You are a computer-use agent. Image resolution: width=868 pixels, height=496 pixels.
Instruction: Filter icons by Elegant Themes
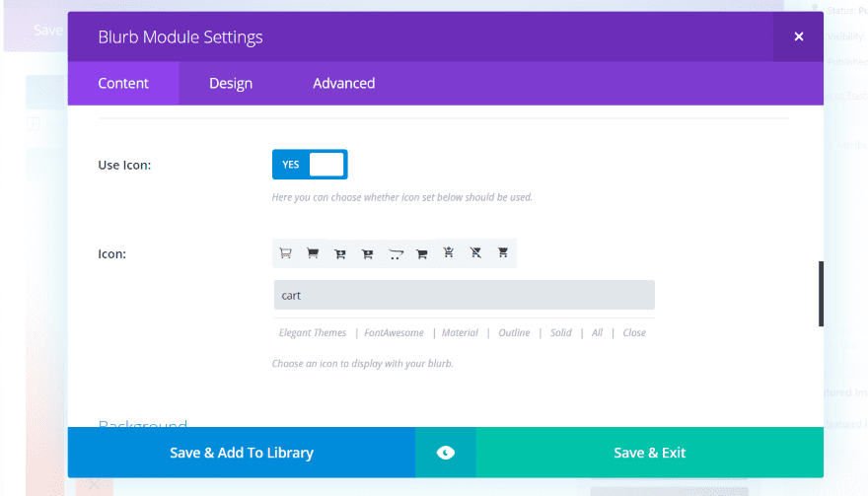tap(313, 333)
